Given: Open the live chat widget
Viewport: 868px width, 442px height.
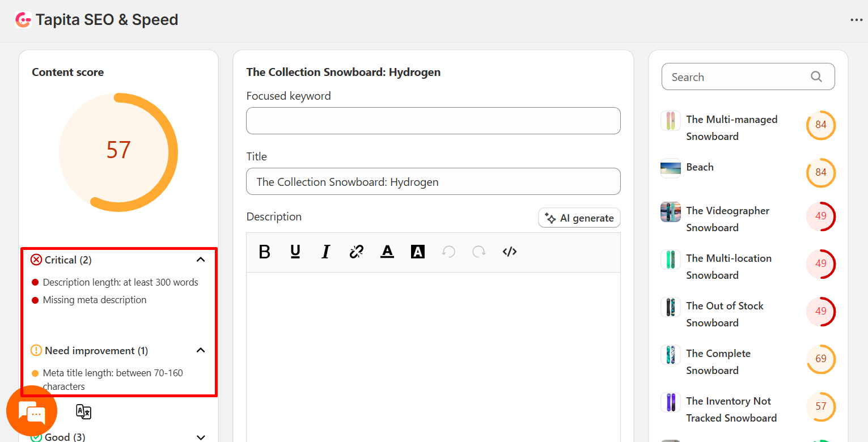Looking at the screenshot, I should pyautogui.click(x=32, y=410).
